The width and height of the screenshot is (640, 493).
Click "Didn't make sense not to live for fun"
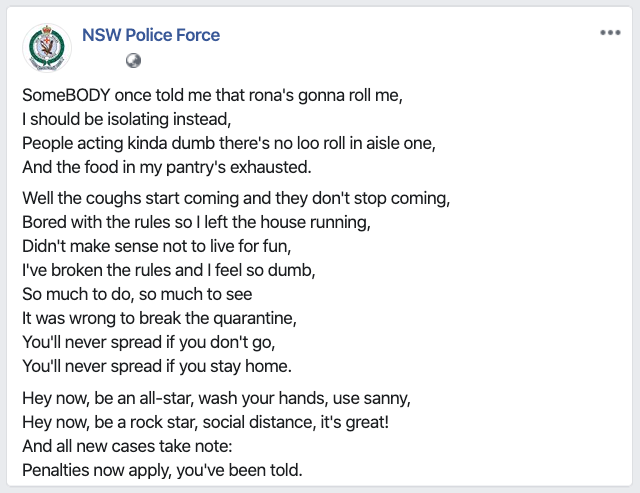(x=157, y=246)
